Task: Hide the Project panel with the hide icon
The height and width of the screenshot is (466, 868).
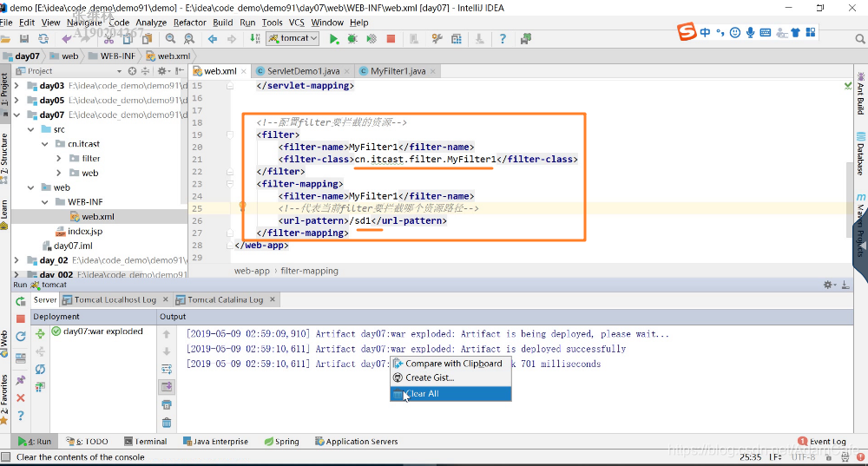Action: point(180,71)
